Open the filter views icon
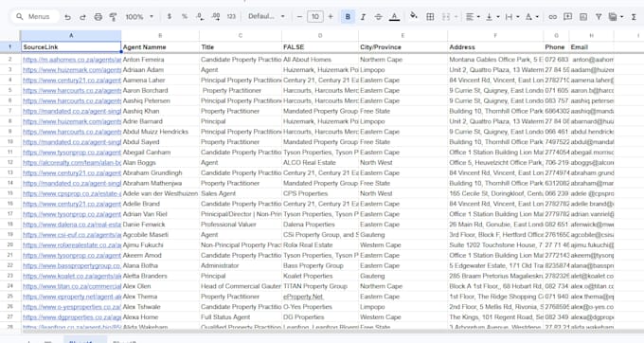 [x=613, y=17]
